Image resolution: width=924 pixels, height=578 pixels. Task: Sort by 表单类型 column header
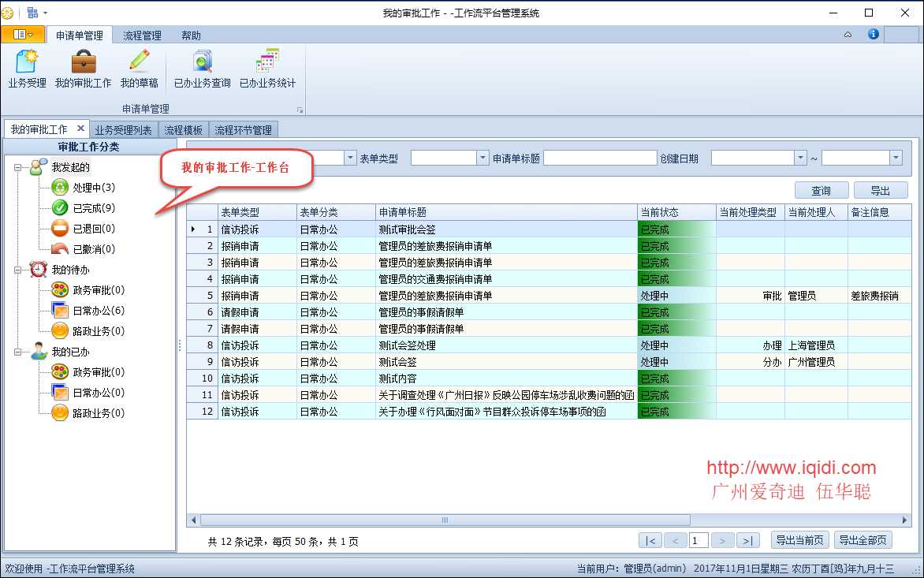tap(257, 212)
